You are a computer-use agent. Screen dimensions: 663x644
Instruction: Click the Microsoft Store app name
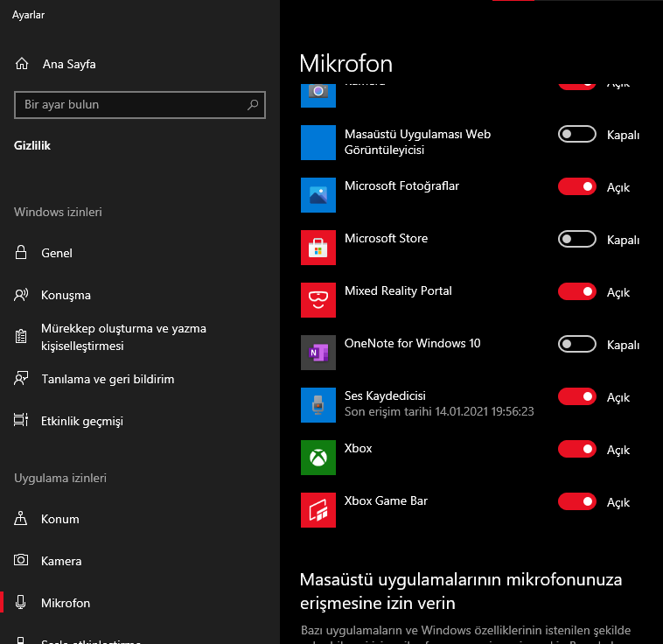click(386, 238)
